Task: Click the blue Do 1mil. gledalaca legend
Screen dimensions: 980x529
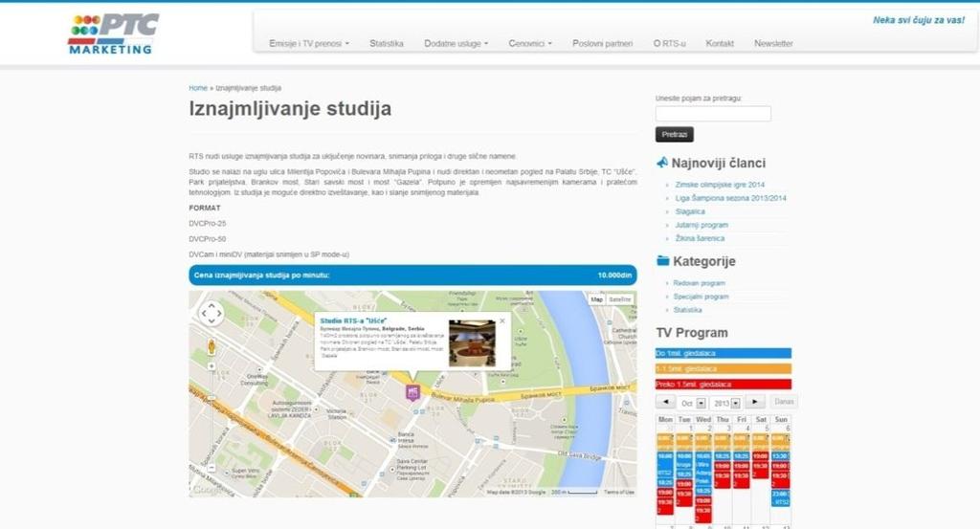Action: (724, 354)
